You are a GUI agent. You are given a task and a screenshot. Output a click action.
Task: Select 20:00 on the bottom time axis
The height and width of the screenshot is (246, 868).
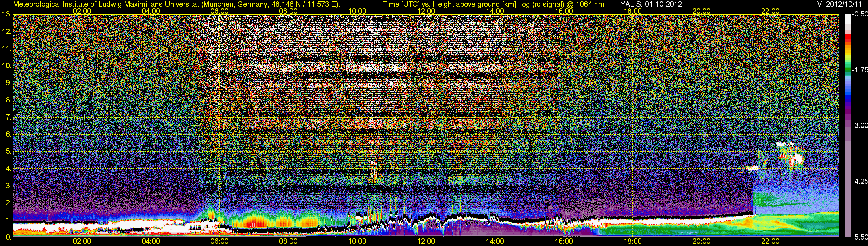(701, 241)
